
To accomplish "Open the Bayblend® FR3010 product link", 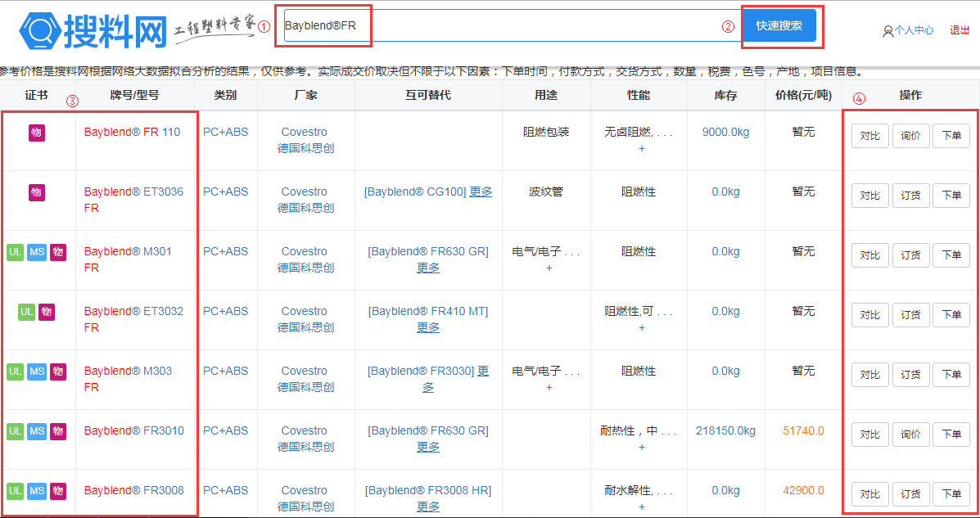I will tap(133, 431).
